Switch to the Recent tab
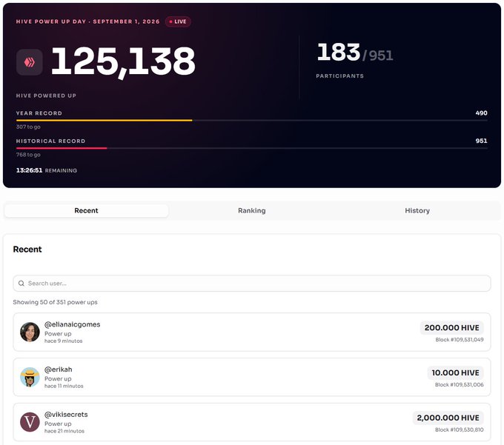 coord(86,210)
